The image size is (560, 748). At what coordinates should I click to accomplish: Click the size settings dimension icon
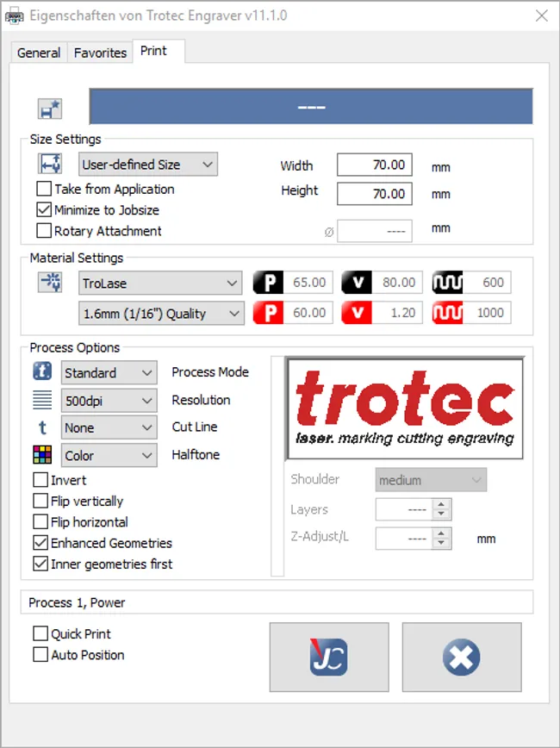(50, 164)
